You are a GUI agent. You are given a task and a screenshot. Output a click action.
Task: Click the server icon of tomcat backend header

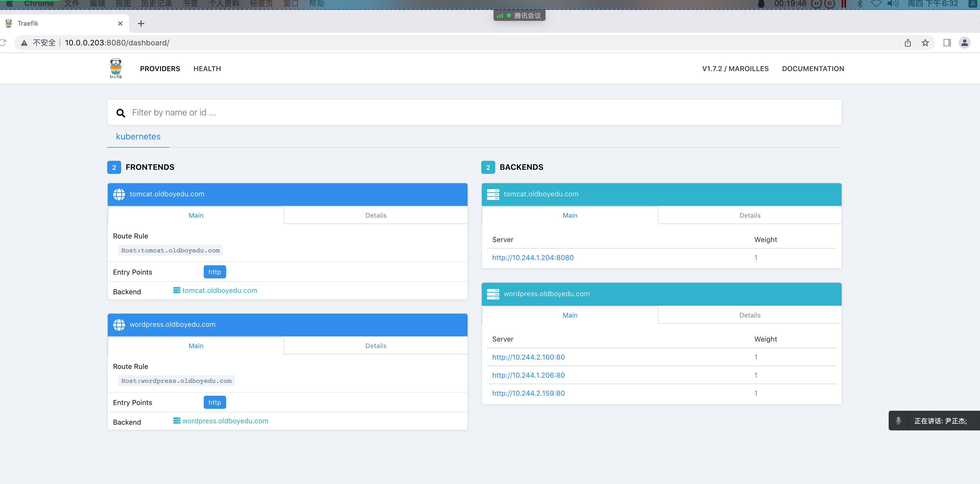click(x=493, y=194)
